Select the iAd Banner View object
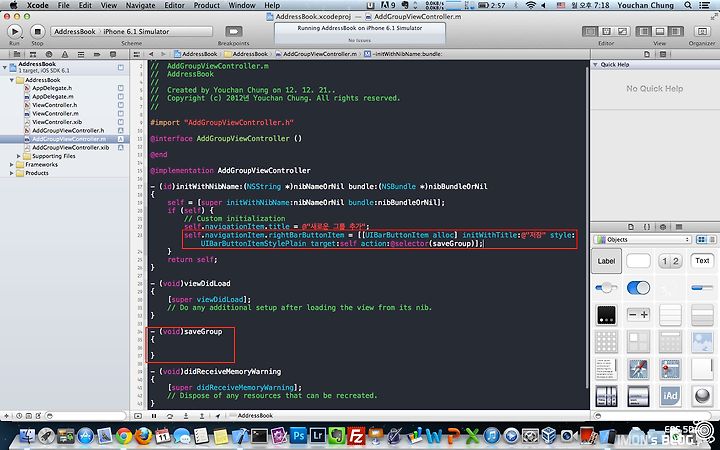This screenshot has height=450, width=720. [x=670, y=396]
